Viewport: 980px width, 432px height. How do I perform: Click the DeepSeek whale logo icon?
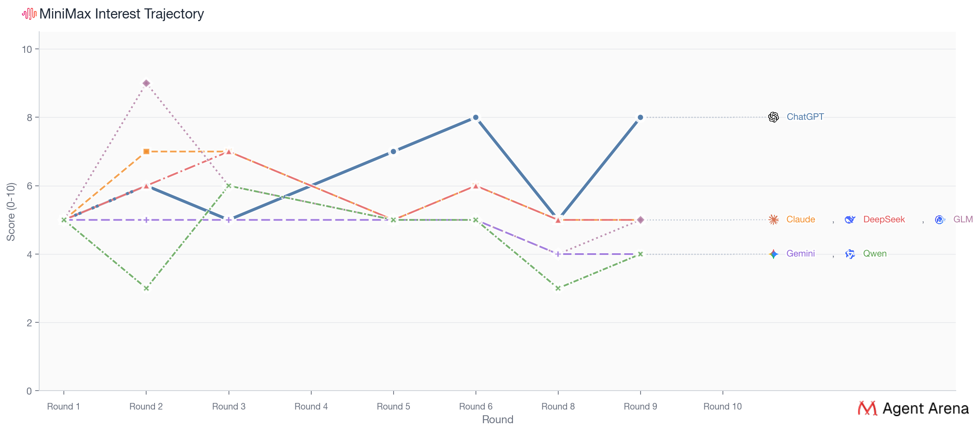[850, 220]
